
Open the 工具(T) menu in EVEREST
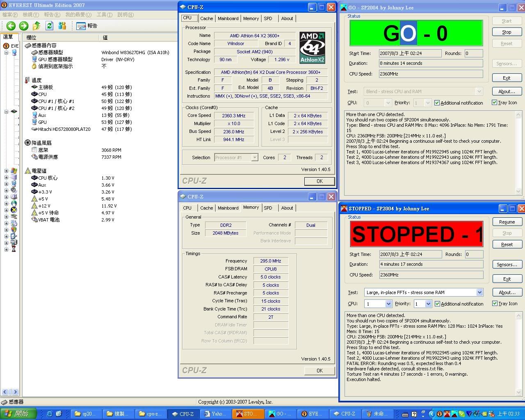pyautogui.click(x=104, y=15)
